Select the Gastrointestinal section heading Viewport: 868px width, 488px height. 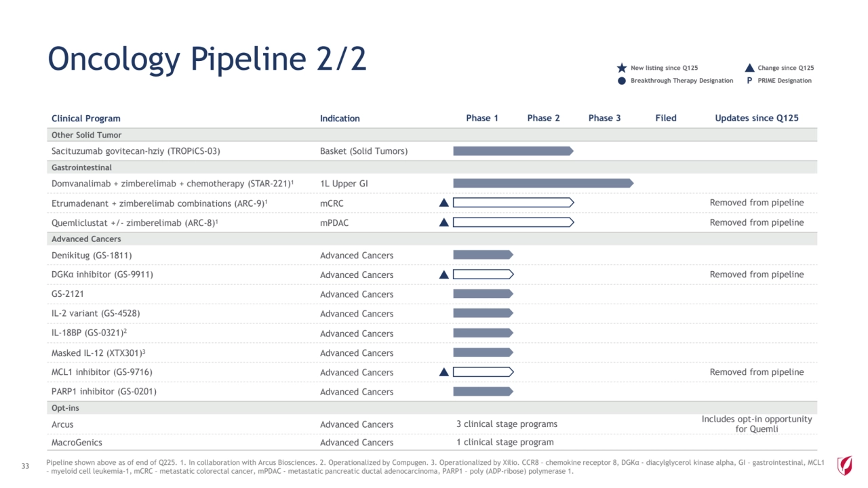81,167
